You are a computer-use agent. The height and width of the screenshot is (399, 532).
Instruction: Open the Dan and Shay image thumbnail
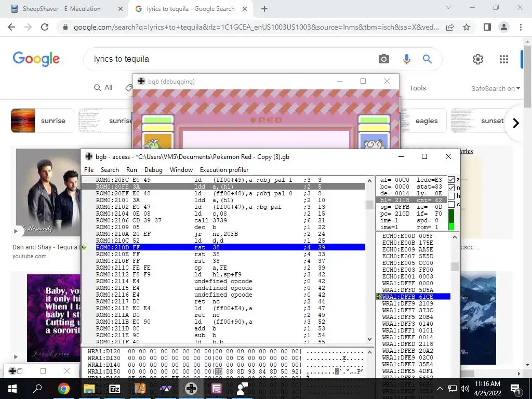coord(48,193)
